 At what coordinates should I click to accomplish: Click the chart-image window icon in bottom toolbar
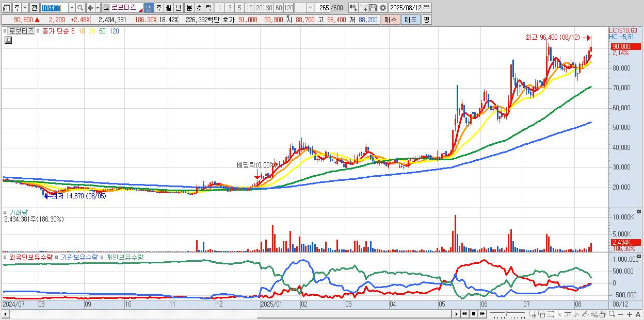603,314
